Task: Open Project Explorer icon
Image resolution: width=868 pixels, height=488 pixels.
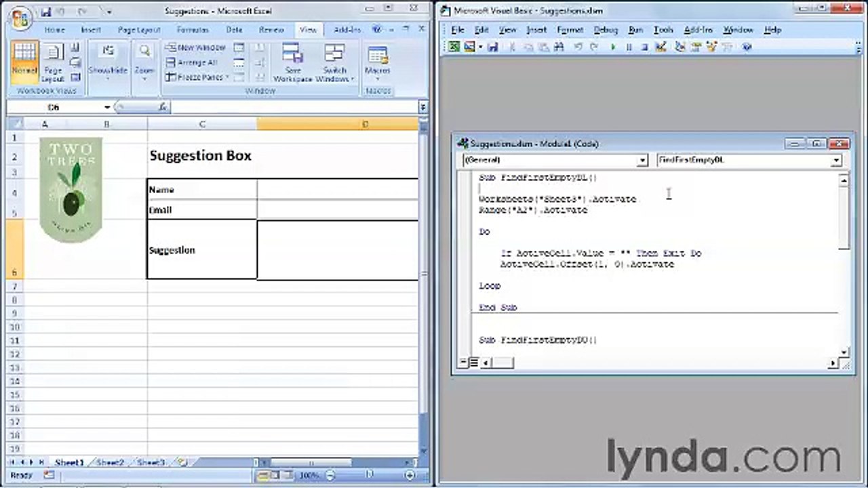Action: pos(680,47)
